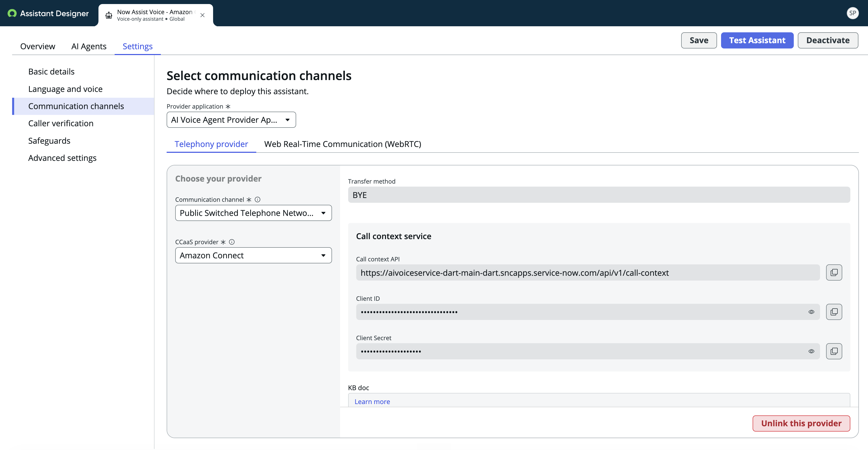The height and width of the screenshot is (450, 868).
Task: Reveal the masked Client ID
Action: (811, 312)
